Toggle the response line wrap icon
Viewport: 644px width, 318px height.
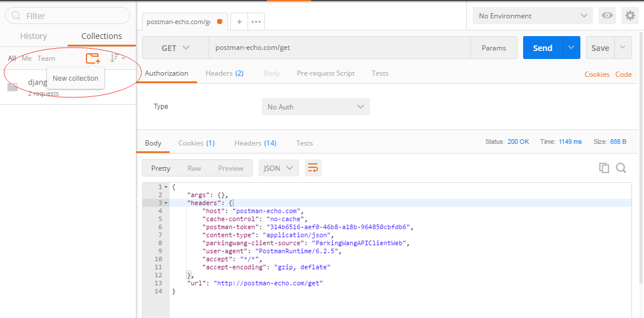313,168
